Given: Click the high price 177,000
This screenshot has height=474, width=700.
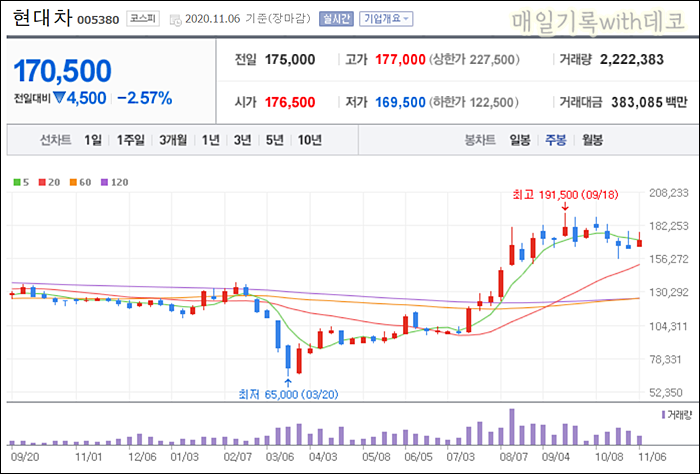Looking at the screenshot, I should pos(400,59).
